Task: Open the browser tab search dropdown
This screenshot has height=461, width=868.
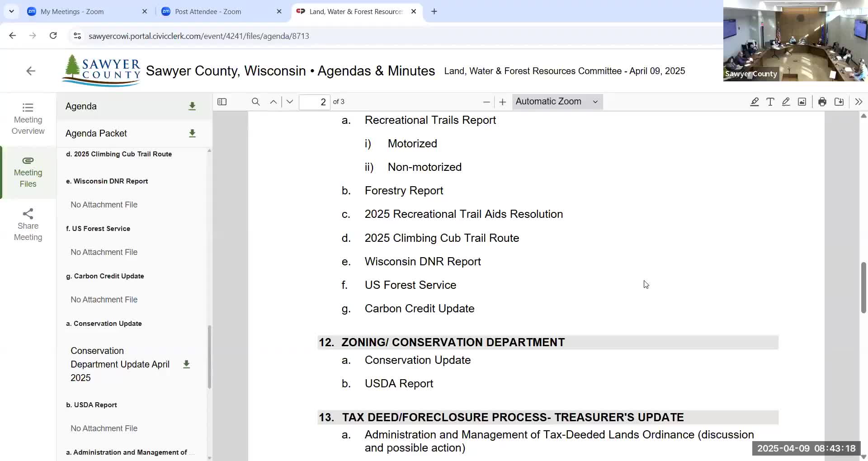Action: pos(11,11)
